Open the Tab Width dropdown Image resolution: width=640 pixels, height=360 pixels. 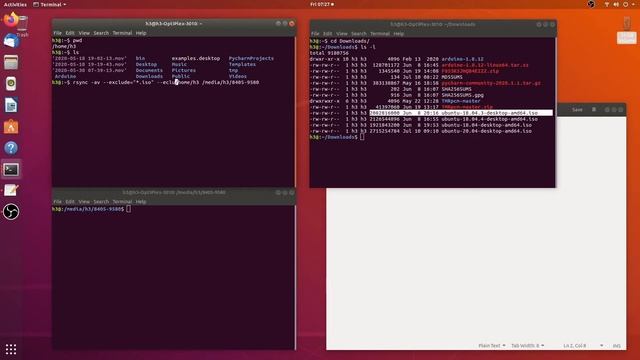527,346
